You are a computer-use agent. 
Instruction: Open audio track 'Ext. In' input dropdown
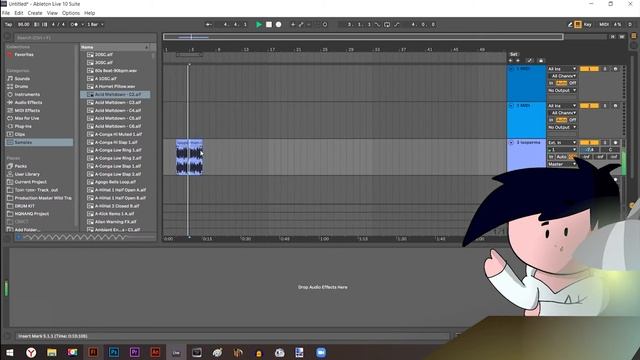click(562, 142)
